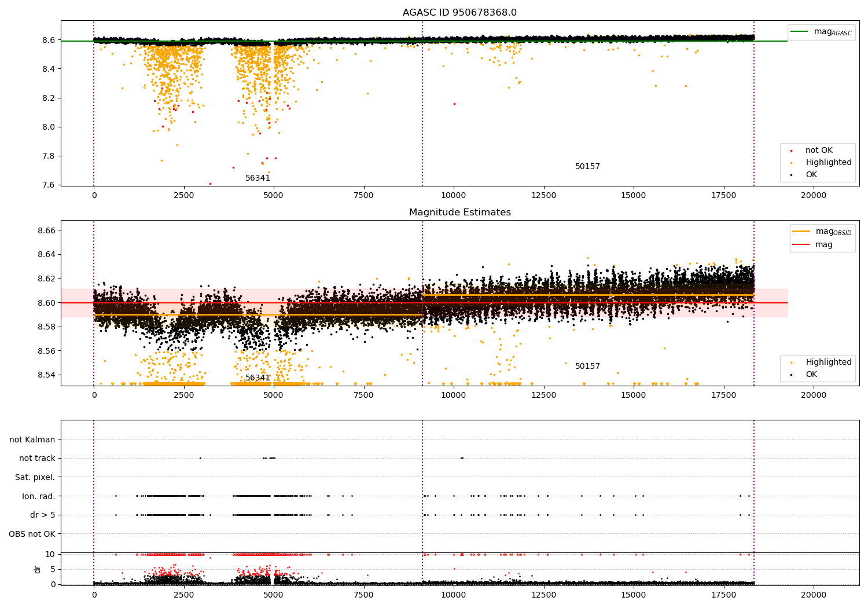Select the 'not OK' legend entry
This screenshot has width=868, height=608.
coord(819,151)
